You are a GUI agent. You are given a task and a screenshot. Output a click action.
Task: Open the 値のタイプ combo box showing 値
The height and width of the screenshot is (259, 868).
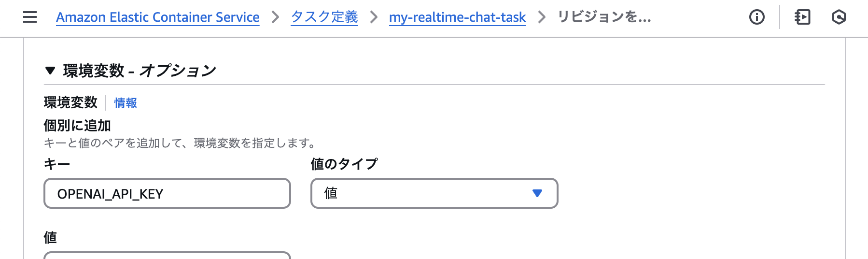[x=434, y=193]
